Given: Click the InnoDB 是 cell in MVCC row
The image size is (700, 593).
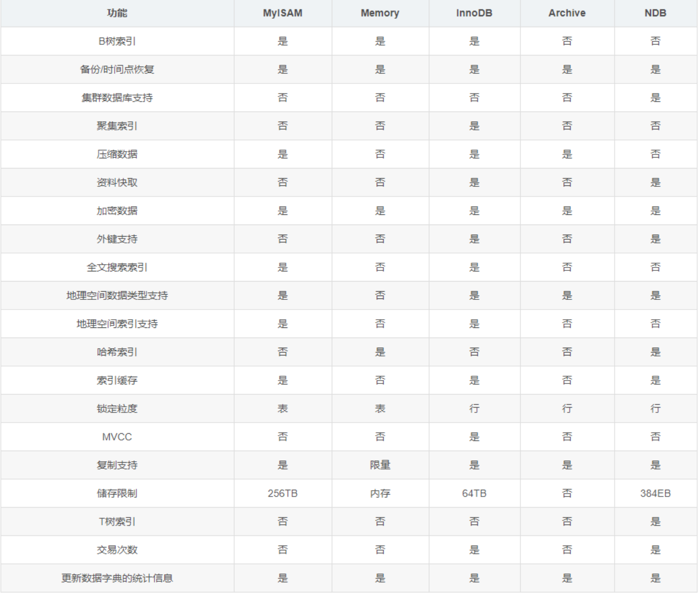Looking at the screenshot, I should (x=474, y=437).
